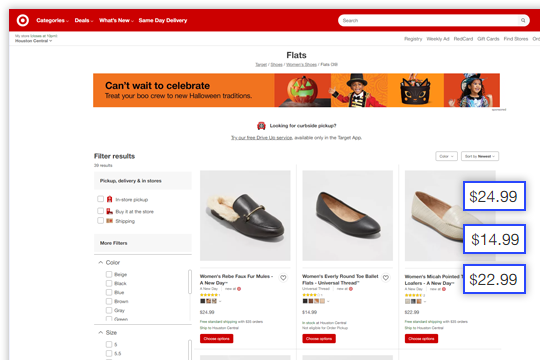Favorite the Rebe Faux Fur Mules heart

pyautogui.click(x=283, y=278)
